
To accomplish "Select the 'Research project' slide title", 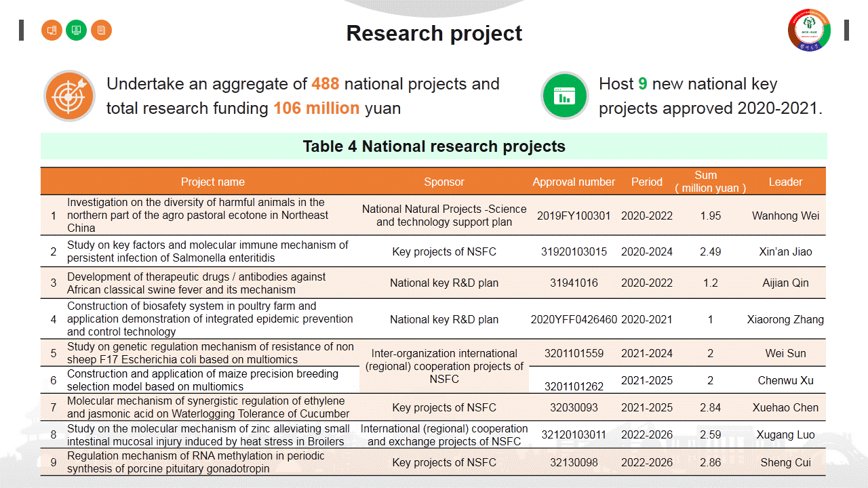I will 434,33.
